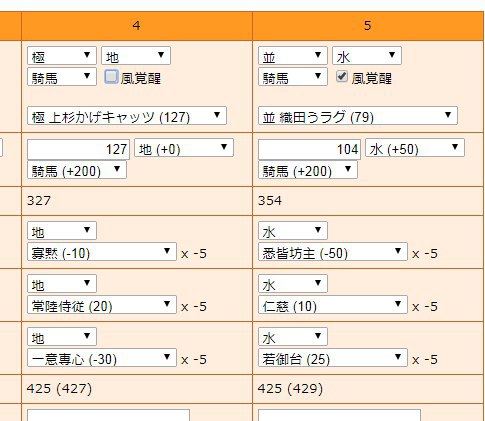The height and width of the screenshot is (421, 485).
Task: Click the value field showing 104
Action: [309, 149]
